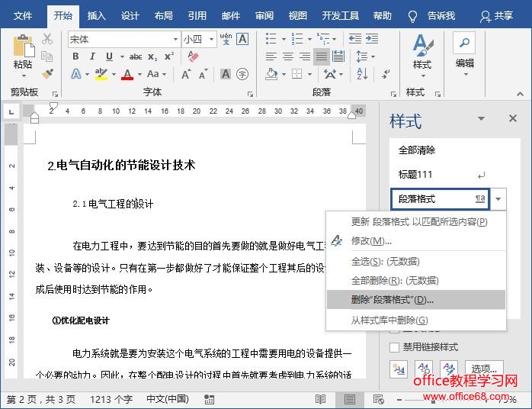Click the Format Painter brush icon
The width and height of the screenshot is (532, 409).
47,74
